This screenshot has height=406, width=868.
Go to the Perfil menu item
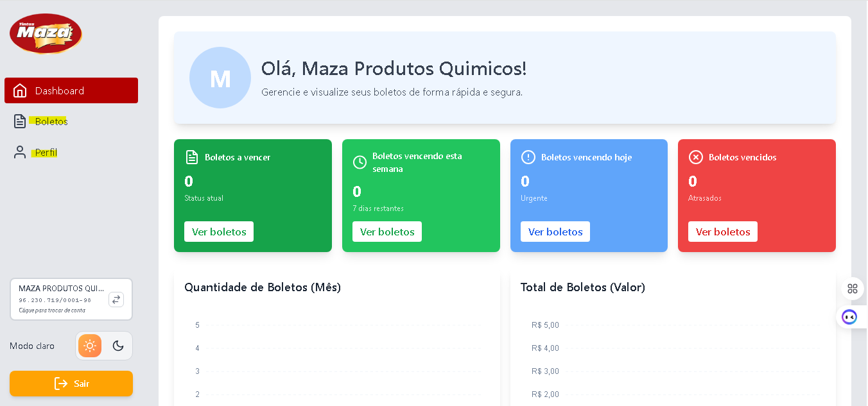(x=46, y=153)
